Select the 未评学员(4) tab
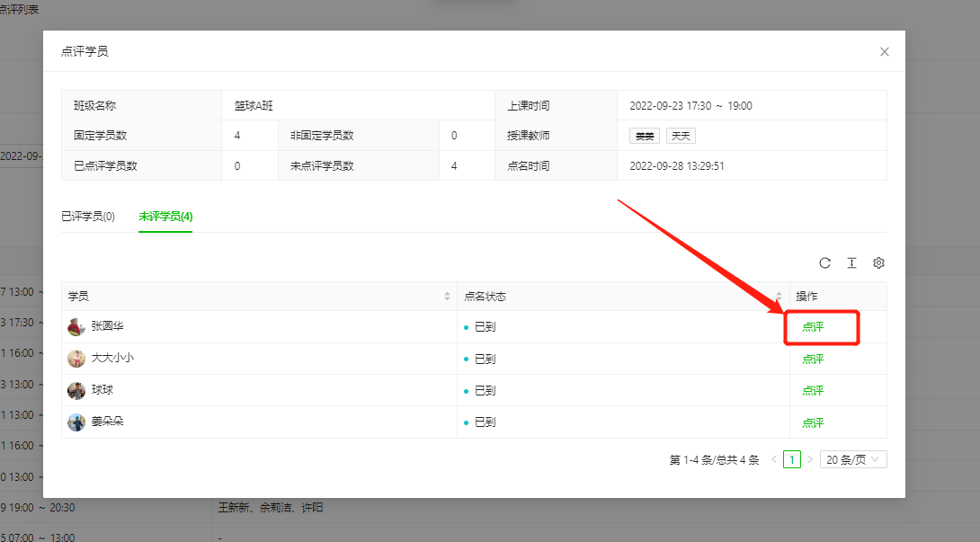This screenshot has width=980, height=542. pos(165,217)
